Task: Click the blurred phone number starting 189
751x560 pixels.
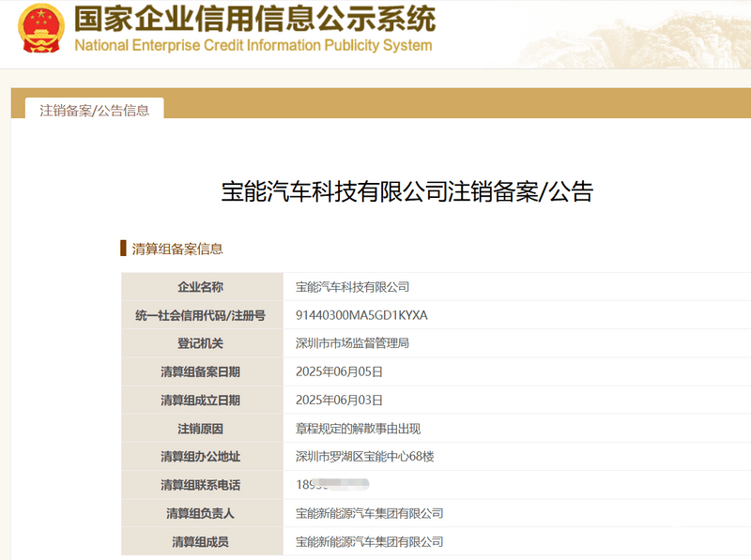Action: click(332, 485)
